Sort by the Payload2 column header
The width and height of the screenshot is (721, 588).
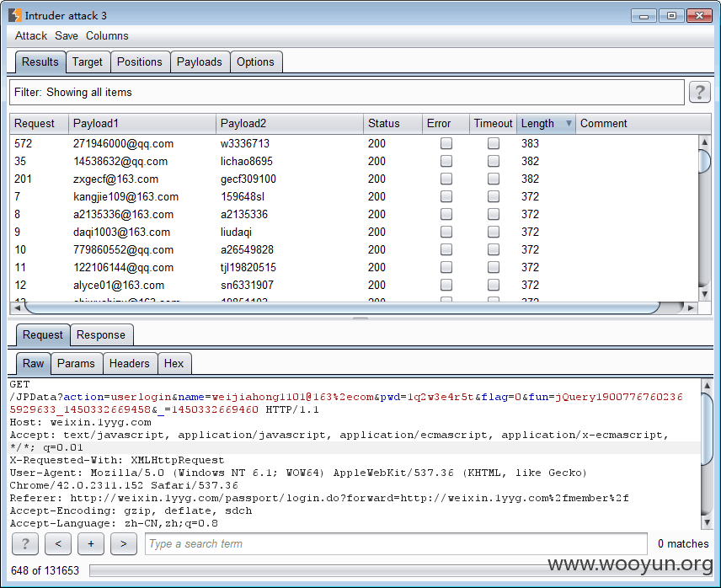tap(289, 124)
